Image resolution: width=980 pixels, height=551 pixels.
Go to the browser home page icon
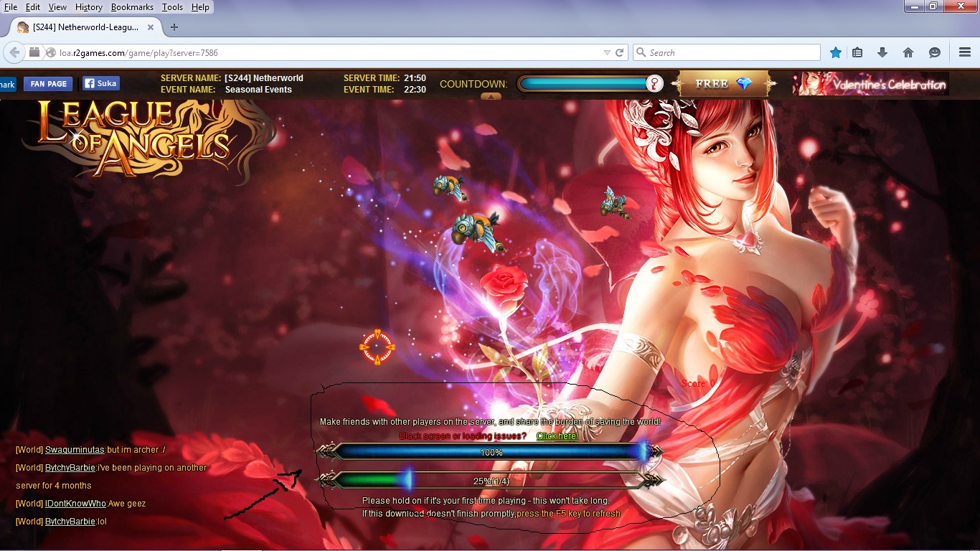click(x=908, y=52)
